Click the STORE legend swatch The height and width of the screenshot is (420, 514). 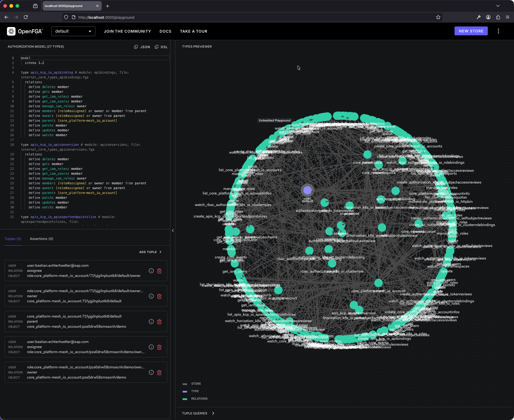tap(185, 384)
